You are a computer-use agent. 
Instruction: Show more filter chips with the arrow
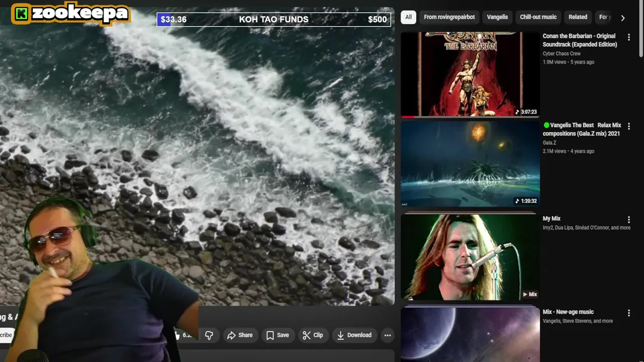tap(623, 18)
